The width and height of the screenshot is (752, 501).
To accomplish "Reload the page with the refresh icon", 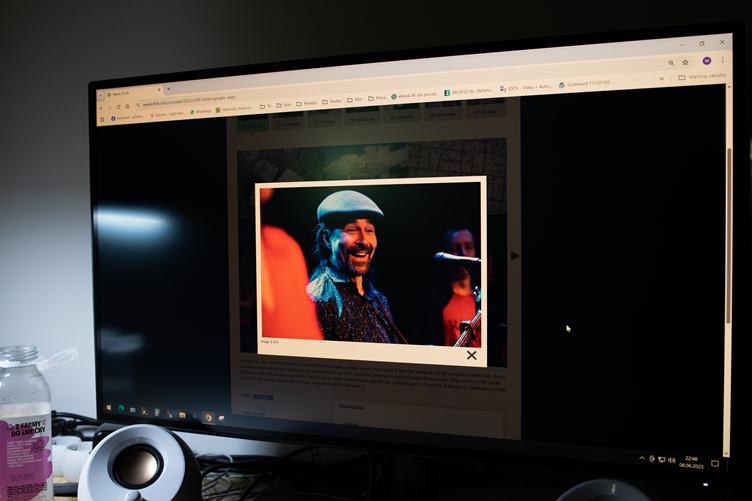I will click(x=118, y=107).
